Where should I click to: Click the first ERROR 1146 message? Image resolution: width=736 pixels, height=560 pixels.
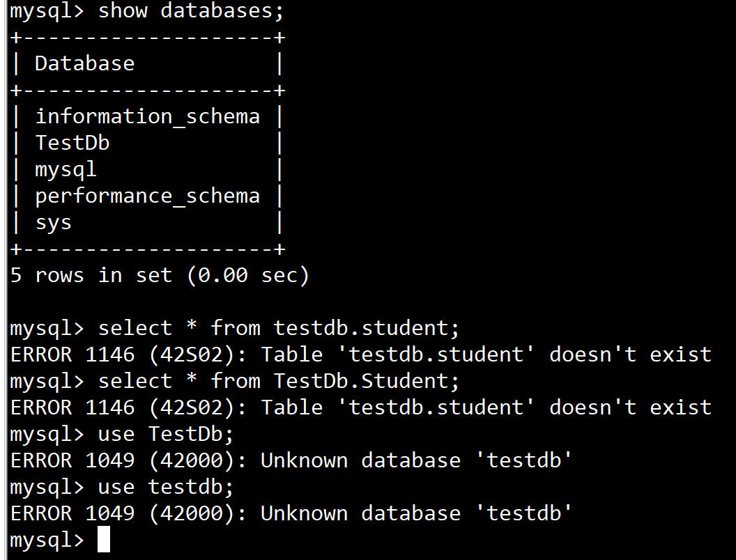click(x=360, y=355)
